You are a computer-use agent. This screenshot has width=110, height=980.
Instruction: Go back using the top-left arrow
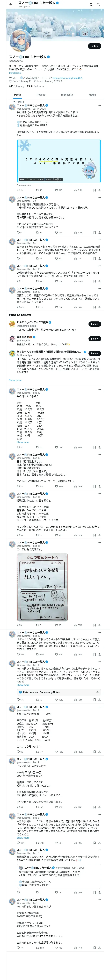[x=11, y=4]
